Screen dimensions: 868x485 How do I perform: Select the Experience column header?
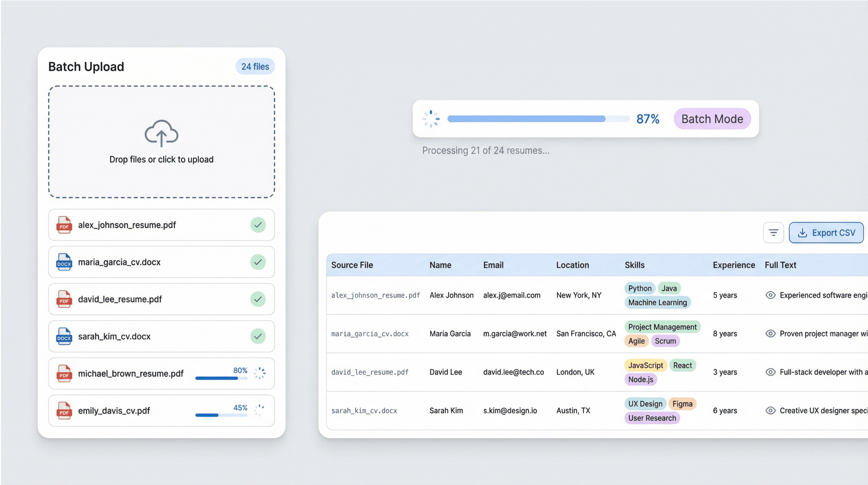coord(733,265)
